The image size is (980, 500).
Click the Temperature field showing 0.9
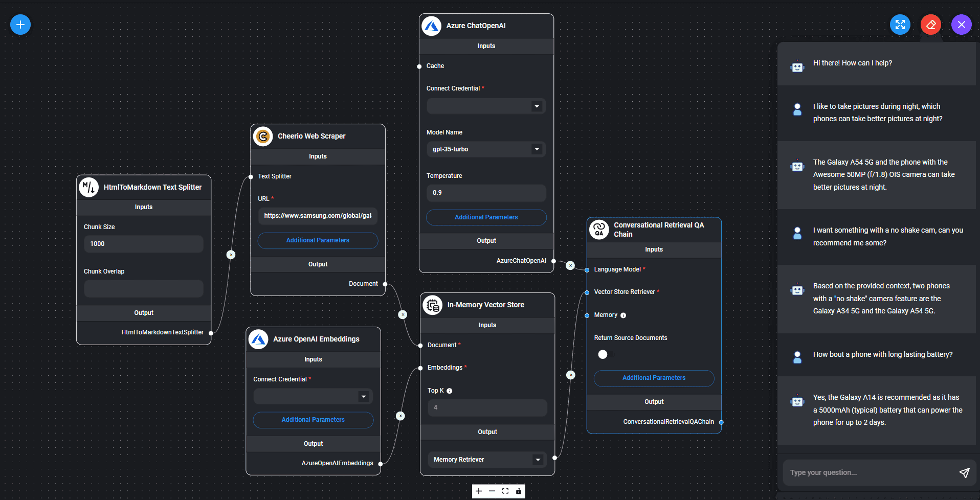click(486, 193)
